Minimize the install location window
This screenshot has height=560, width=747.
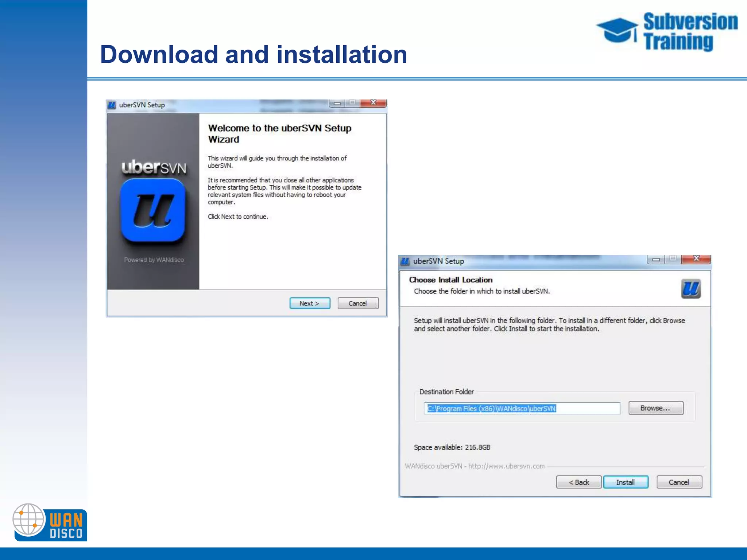tap(656, 259)
